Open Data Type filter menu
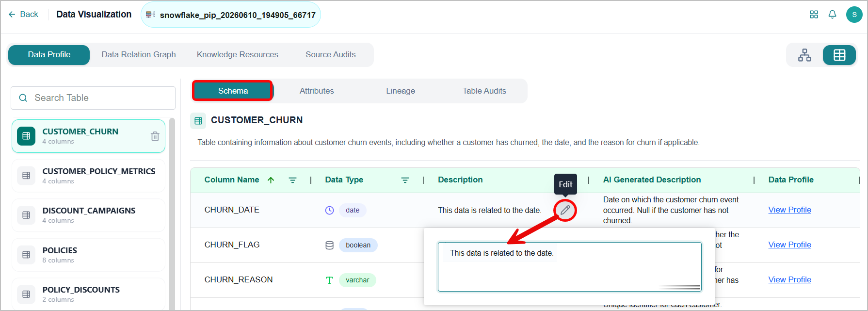Viewport: 868px width, 311px height. pyautogui.click(x=405, y=180)
